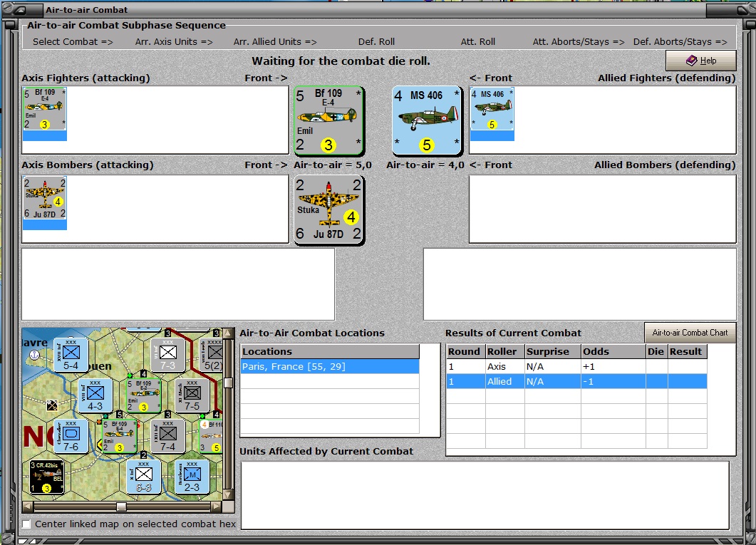Click the Round column header

466,351
